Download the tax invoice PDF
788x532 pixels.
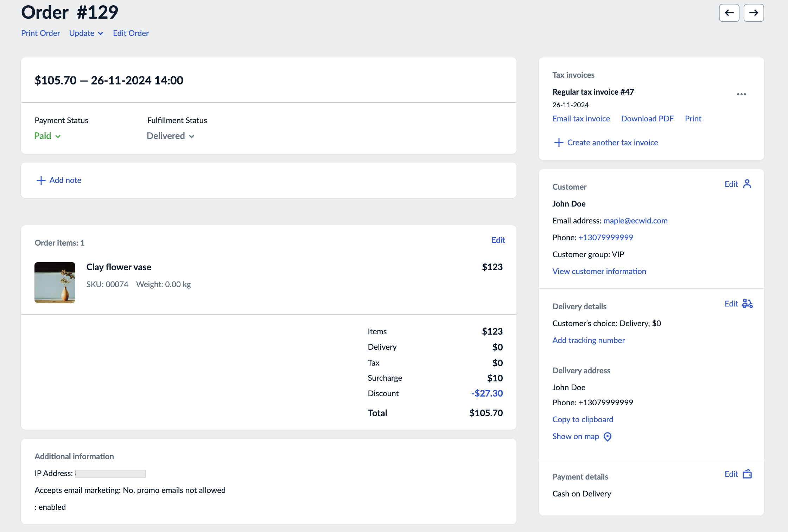[x=647, y=119]
